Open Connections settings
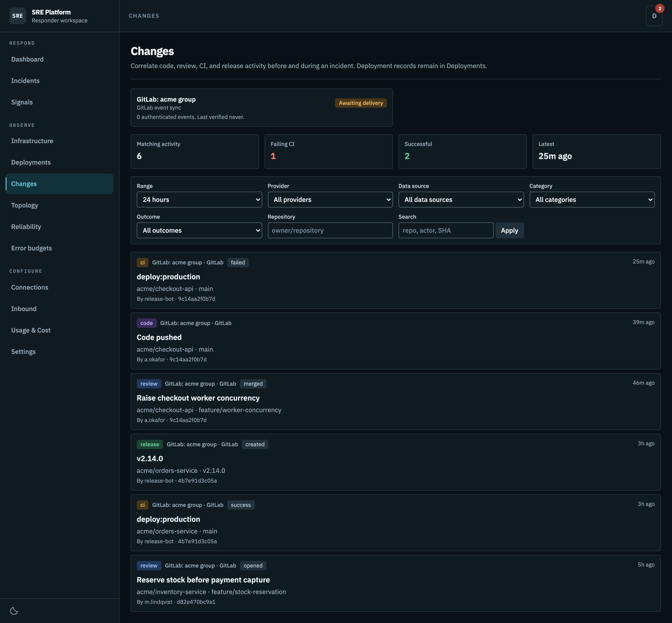 [x=59, y=287]
